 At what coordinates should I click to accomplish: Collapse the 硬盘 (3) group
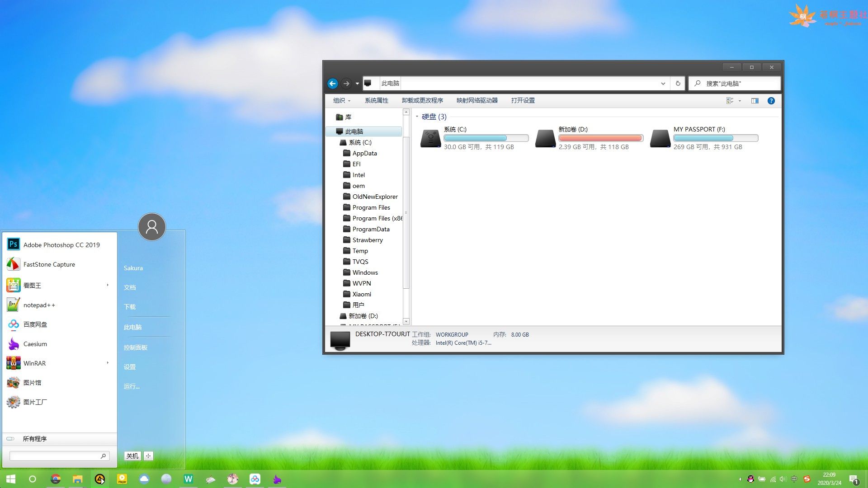(x=417, y=117)
